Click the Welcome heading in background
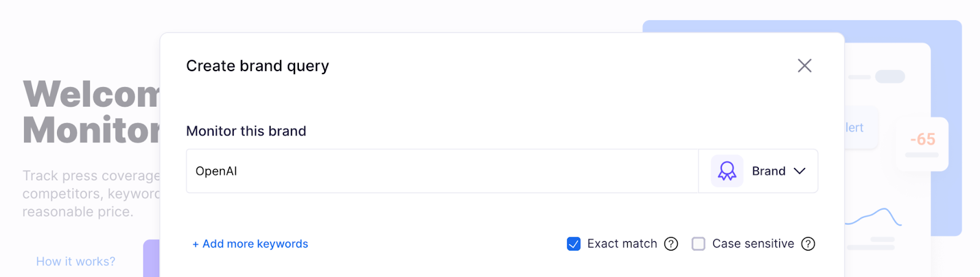Viewport: 980px width, 277px height. (x=91, y=94)
